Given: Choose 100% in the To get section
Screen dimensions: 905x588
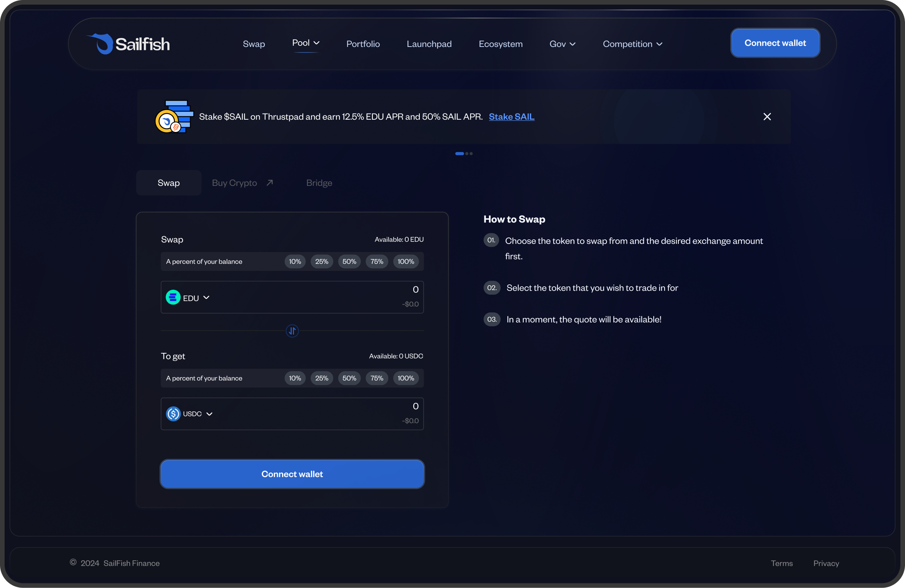Looking at the screenshot, I should point(406,378).
